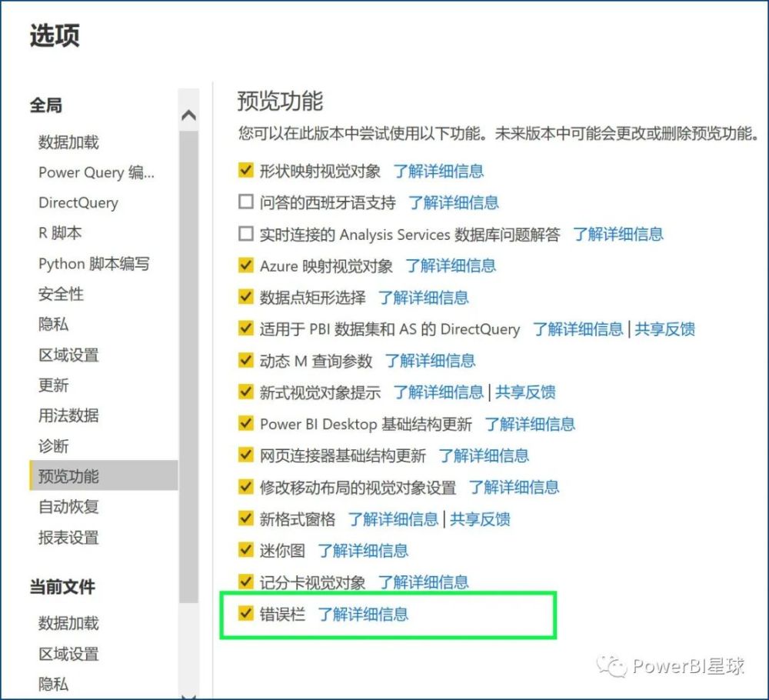The image size is (769, 700).
Task: Toggle the 数据点矩形选择 checkbox
Action: 246,297
